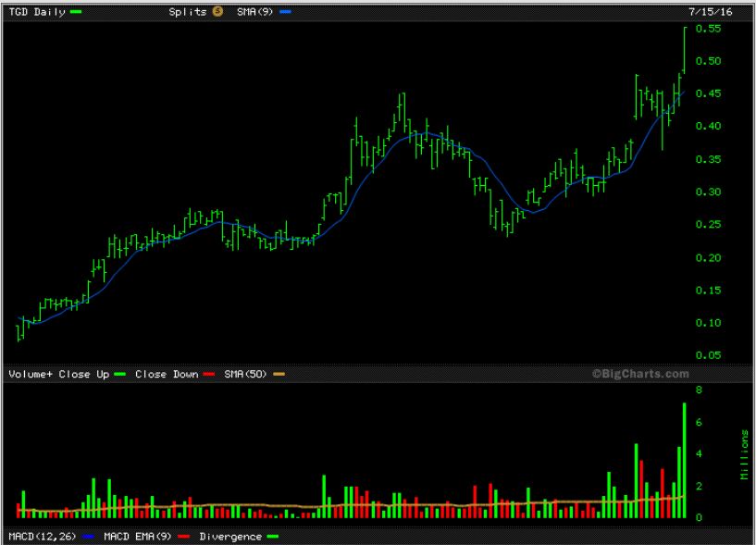
Task: Click the blue SMA(9) legend line
Action: tap(285, 11)
